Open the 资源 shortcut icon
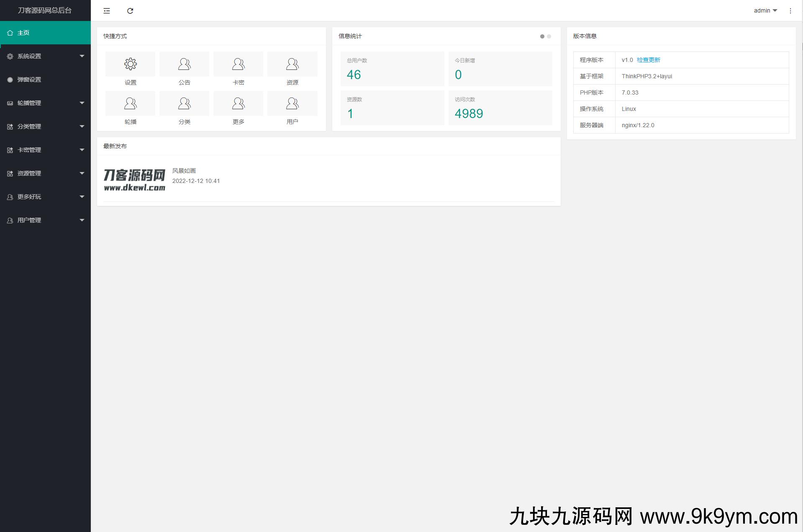Screen dimensions: 803x532 click(292, 64)
